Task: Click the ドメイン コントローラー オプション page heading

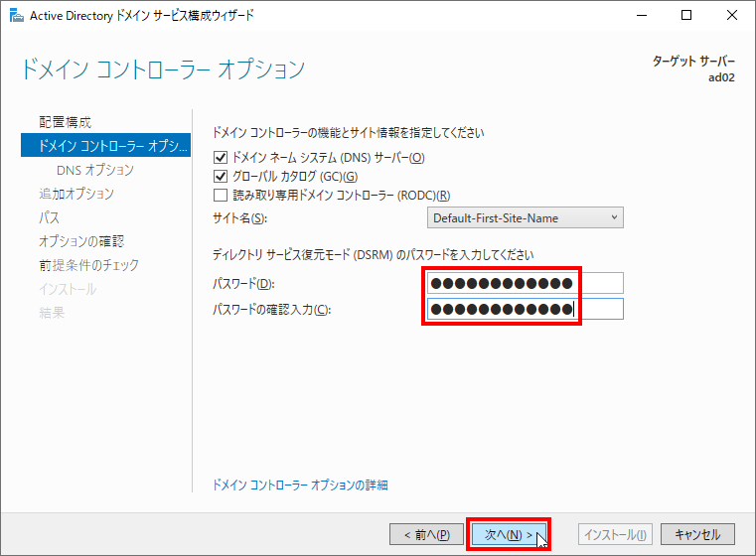Action: pyautogui.click(x=164, y=69)
